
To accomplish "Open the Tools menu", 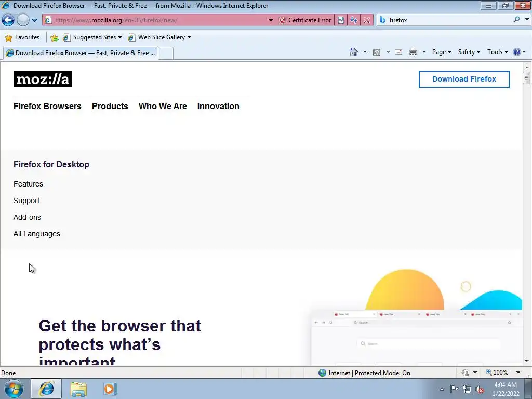I will pyautogui.click(x=497, y=52).
